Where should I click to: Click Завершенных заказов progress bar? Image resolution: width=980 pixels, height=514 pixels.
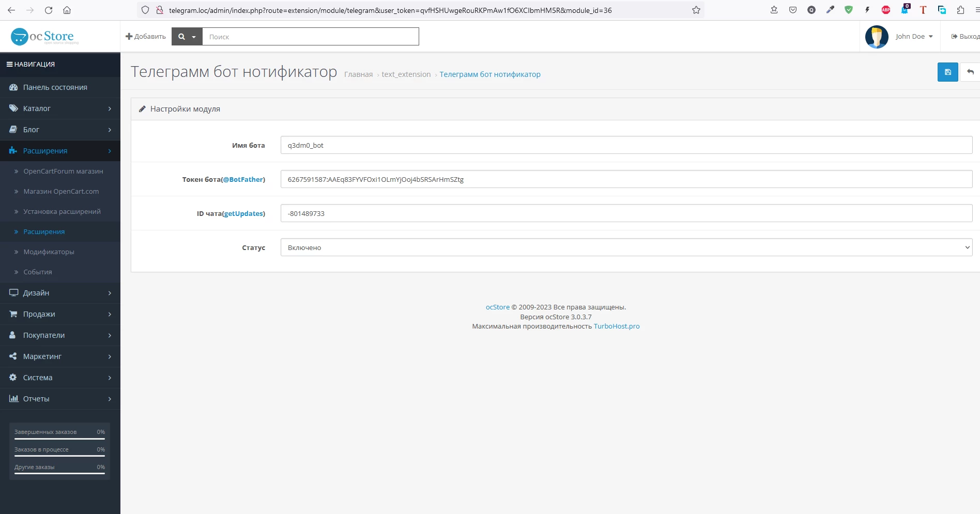[59, 439]
